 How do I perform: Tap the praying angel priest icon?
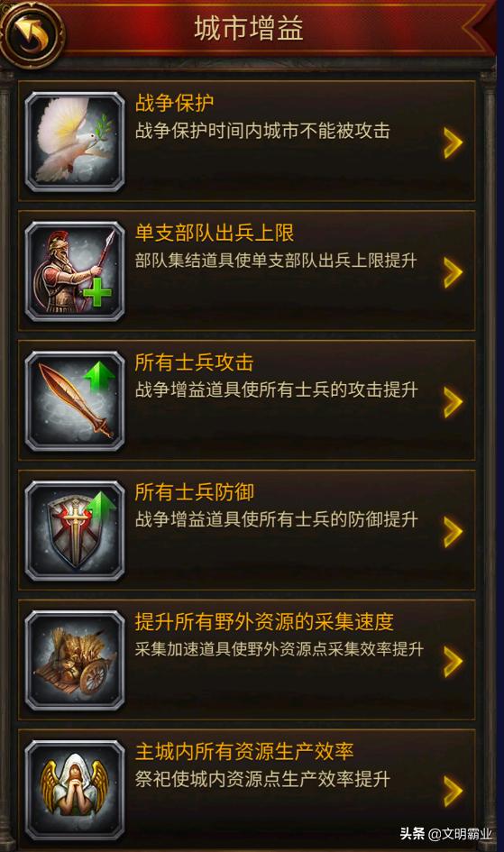click(75, 791)
